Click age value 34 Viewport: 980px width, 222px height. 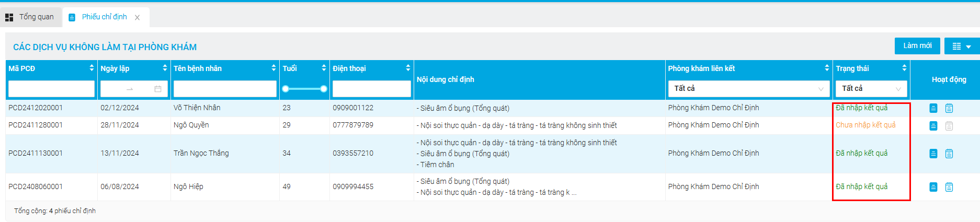point(287,153)
